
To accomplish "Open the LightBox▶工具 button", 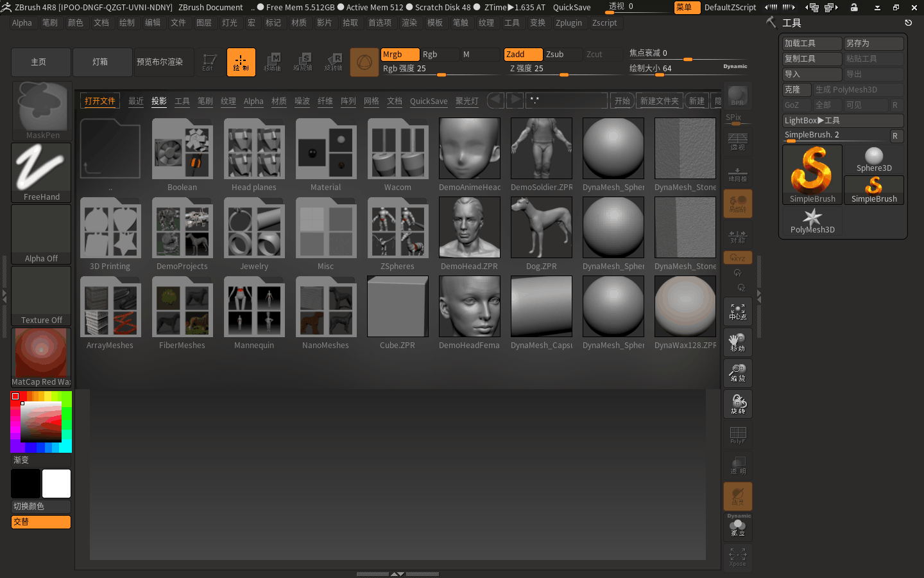I will pyautogui.click(x=843, y=120).
